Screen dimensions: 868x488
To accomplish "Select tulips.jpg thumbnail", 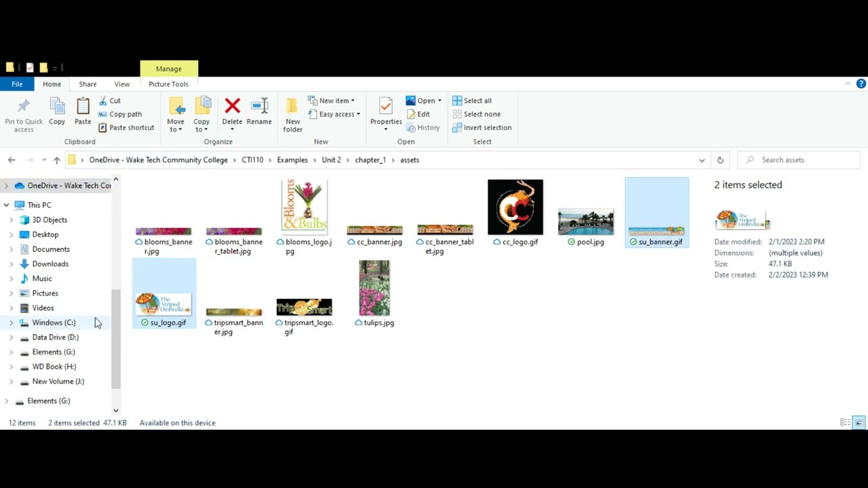I will click(x=374, y=288).
